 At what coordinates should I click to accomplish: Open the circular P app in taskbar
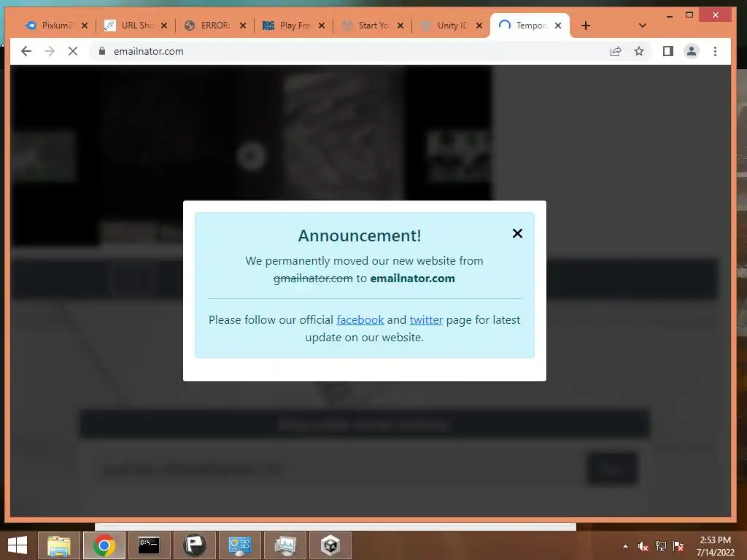tap(194, 545)
